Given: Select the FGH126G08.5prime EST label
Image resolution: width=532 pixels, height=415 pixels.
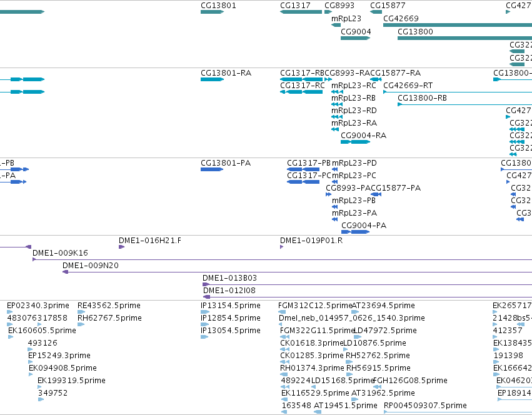Looking at the screenshot, I should pyautogui.click(x=410, y=381).
